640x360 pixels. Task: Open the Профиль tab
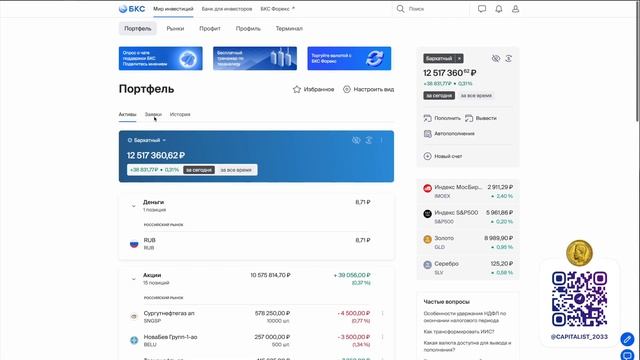(248, 29)
